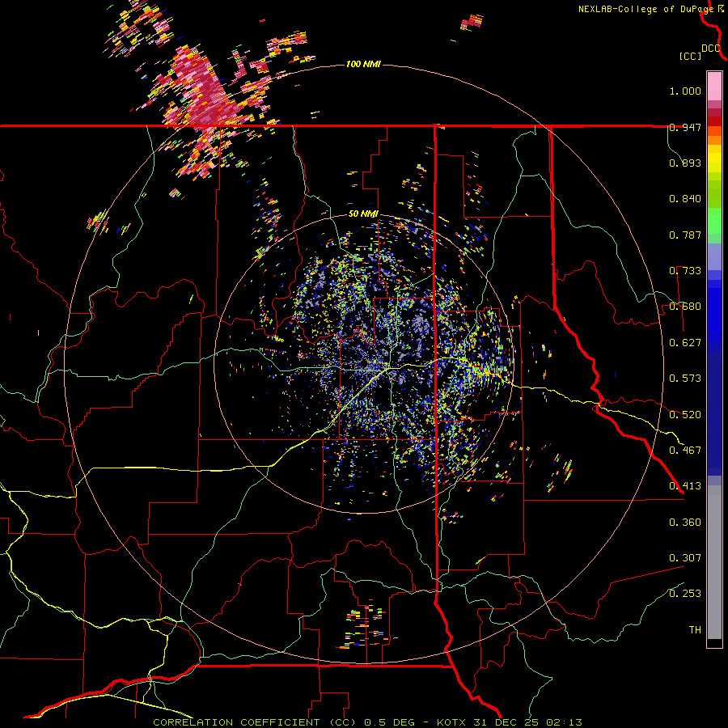Click the 0.467 color scale label

[685, 451]
